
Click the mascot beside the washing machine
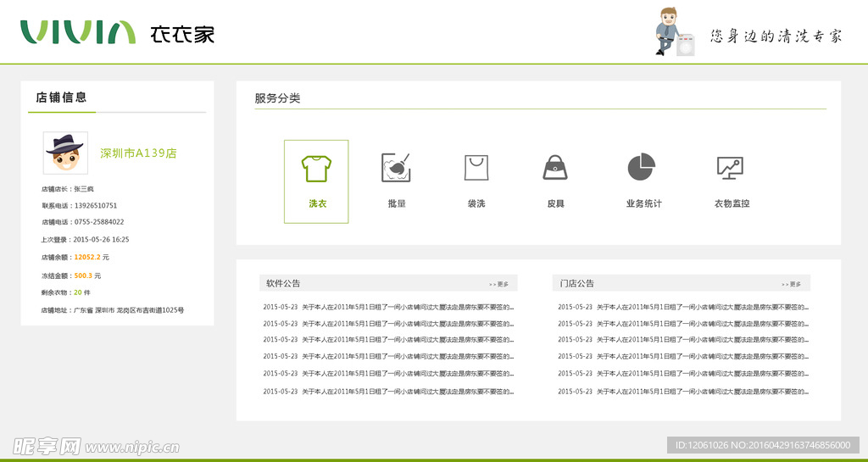click(674, 31)
